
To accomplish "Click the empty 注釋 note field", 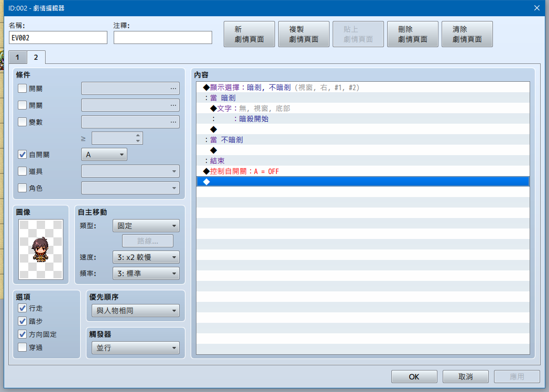I will (x=163, y=38).
